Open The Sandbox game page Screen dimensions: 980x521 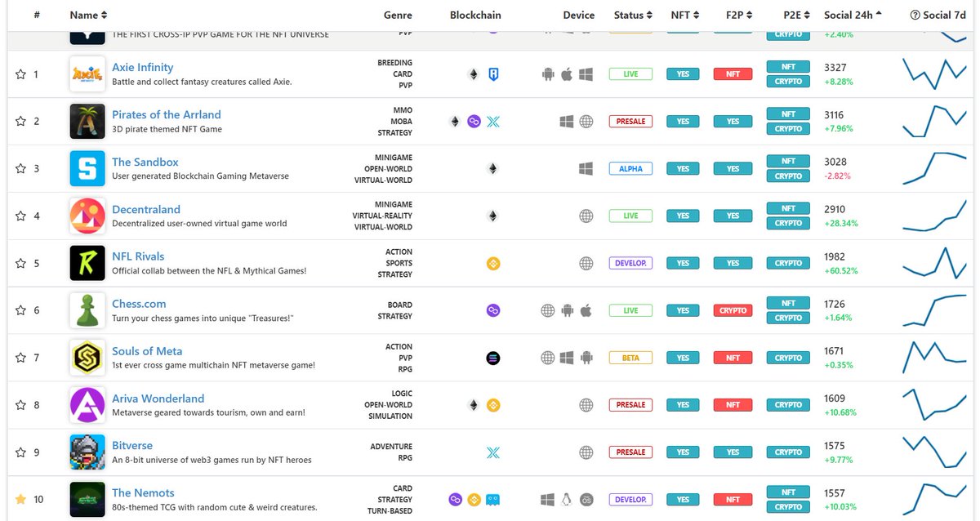pos(145,162)
